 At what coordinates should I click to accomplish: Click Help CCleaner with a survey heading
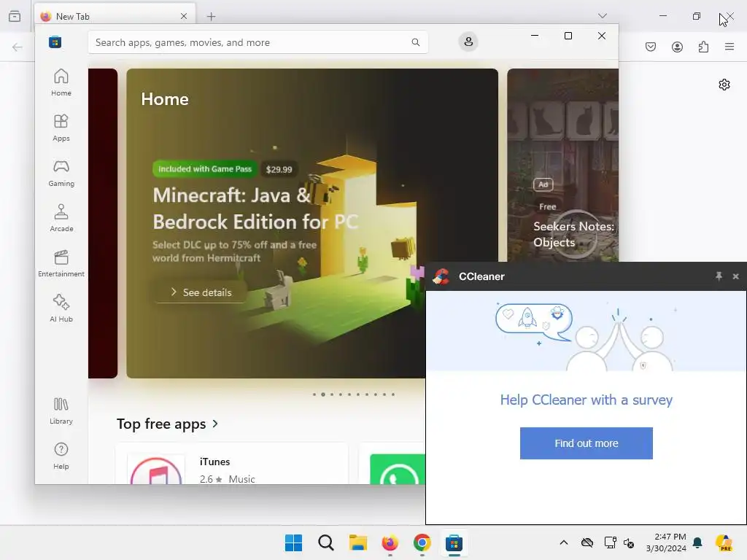coord(586,400)
